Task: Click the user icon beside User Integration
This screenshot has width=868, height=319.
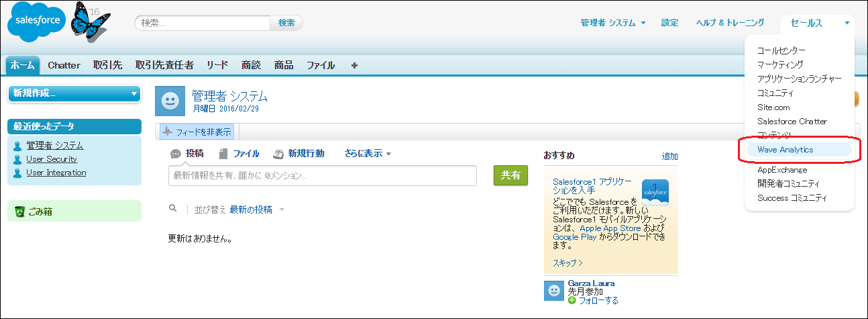Action: click(x=17, y=173)
